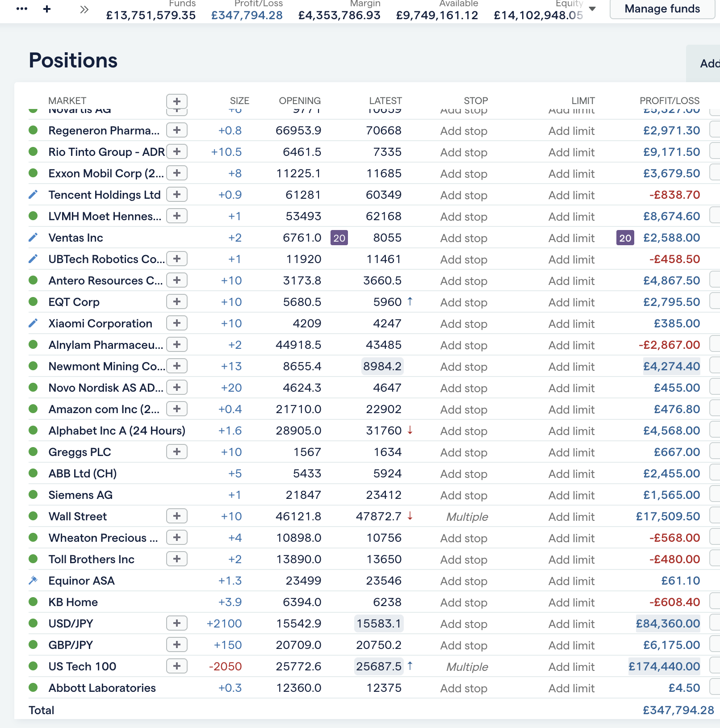Click the pencil icon for Tencent Holdings Ltd
The image size is (720, 728).
(x=33, y=195)
